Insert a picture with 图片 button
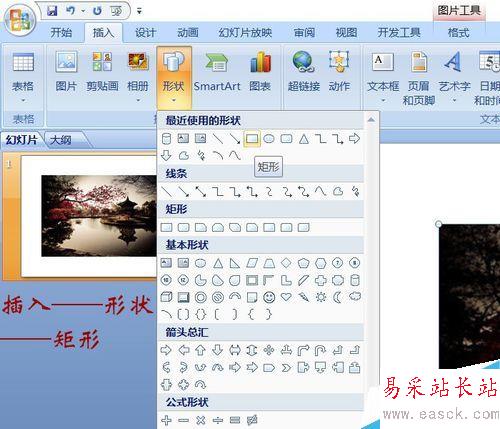Image resolution: width=500 pixels, height=429 pixels. pos(66,72)
